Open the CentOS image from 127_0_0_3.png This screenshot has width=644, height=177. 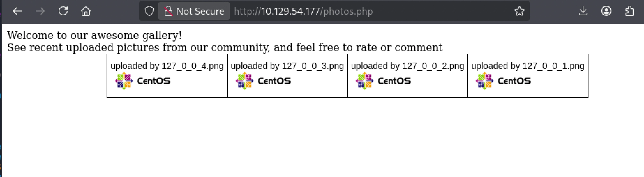[263, 81]
